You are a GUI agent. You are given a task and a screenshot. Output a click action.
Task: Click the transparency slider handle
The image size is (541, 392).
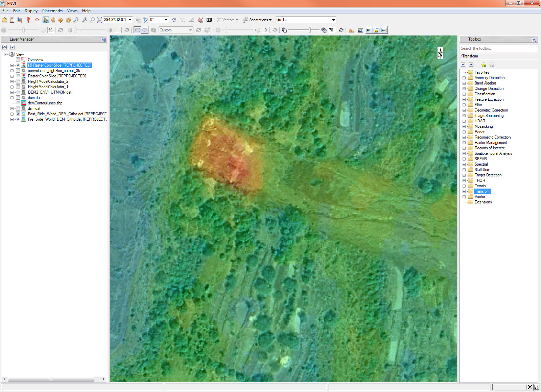[x=310, y=30]
